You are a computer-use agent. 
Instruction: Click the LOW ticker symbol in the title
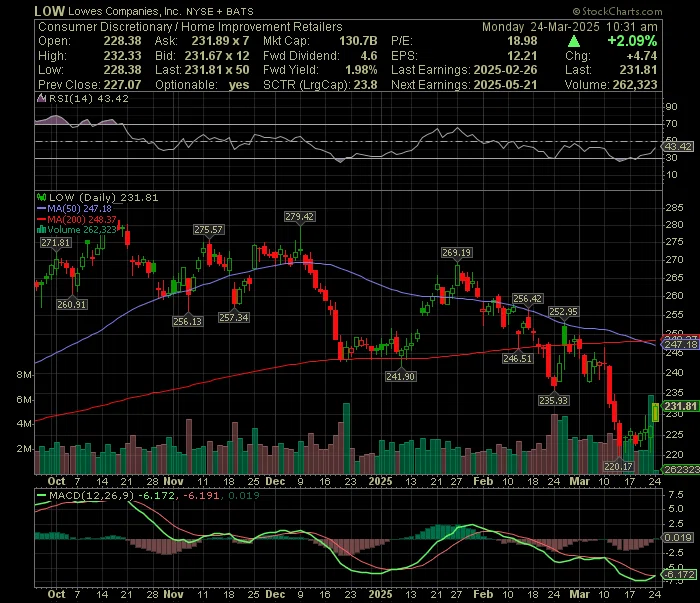(50, 11)
